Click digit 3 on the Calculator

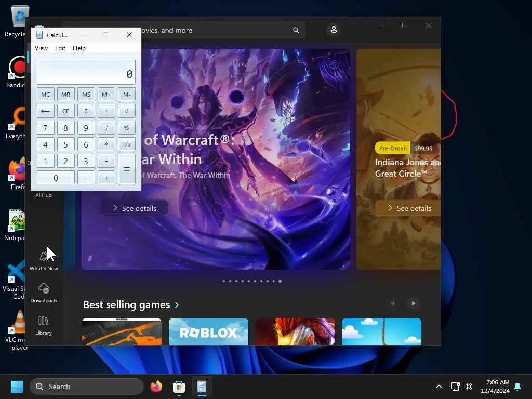(x=86, y=161)
